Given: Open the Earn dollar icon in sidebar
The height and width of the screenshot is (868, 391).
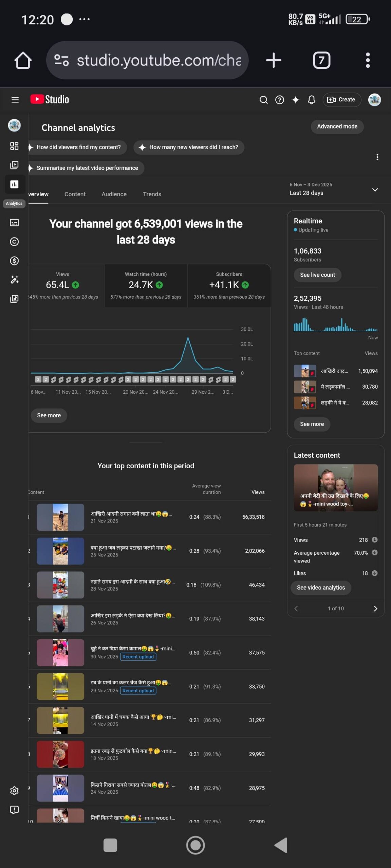Looking at the screenshot, I should click(x=14, y=261).
